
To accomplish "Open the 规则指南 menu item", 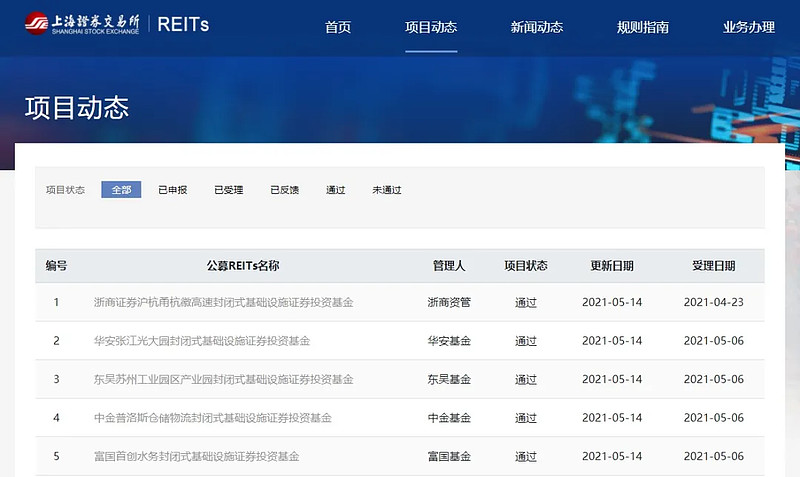I will [643, 27].
